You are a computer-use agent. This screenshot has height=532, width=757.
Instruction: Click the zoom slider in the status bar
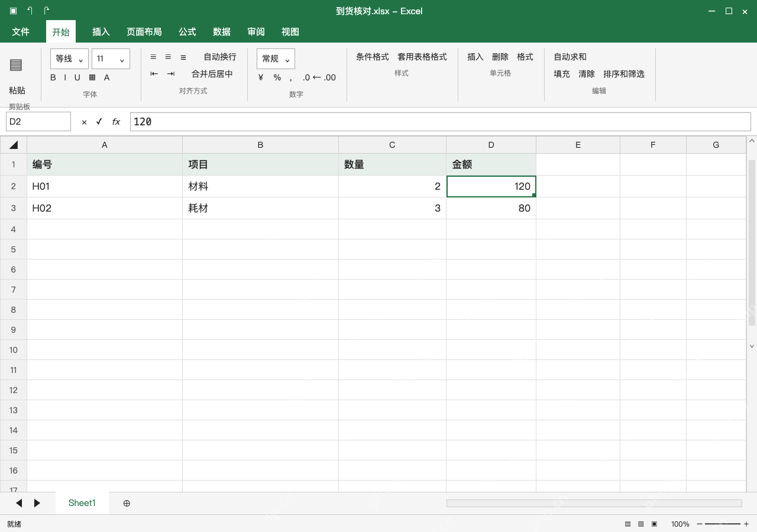point(723,524)
